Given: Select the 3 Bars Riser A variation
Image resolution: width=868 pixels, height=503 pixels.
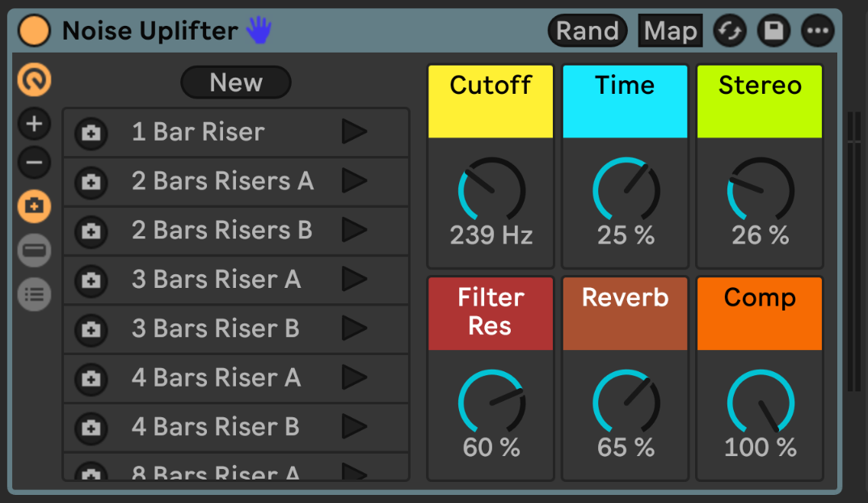Looking at the screenshot, I should tap(216, 280).
